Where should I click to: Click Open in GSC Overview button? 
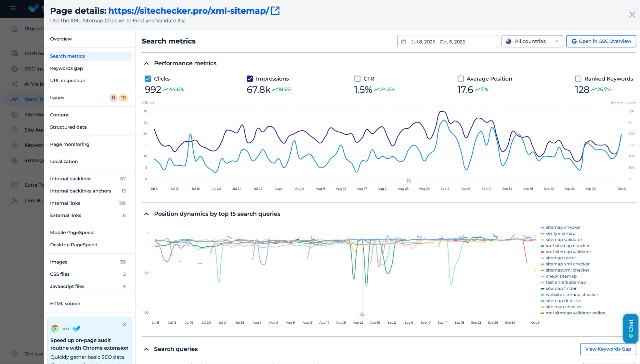pyautogui.click(x=601, y=41)
